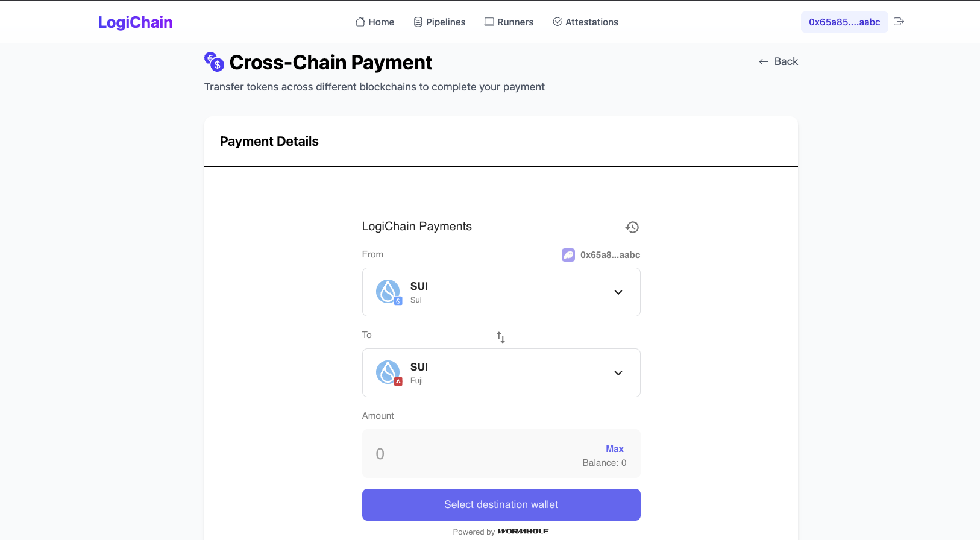Click the logout icon beside wallet address
The image size is (980, 540).
point(899,22)
